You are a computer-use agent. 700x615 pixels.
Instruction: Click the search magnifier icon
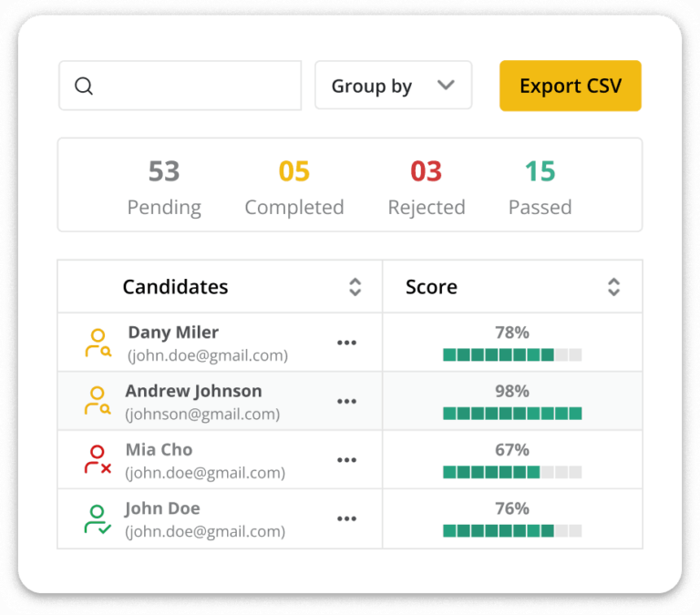pyautogui.click(x=84, y=87)
